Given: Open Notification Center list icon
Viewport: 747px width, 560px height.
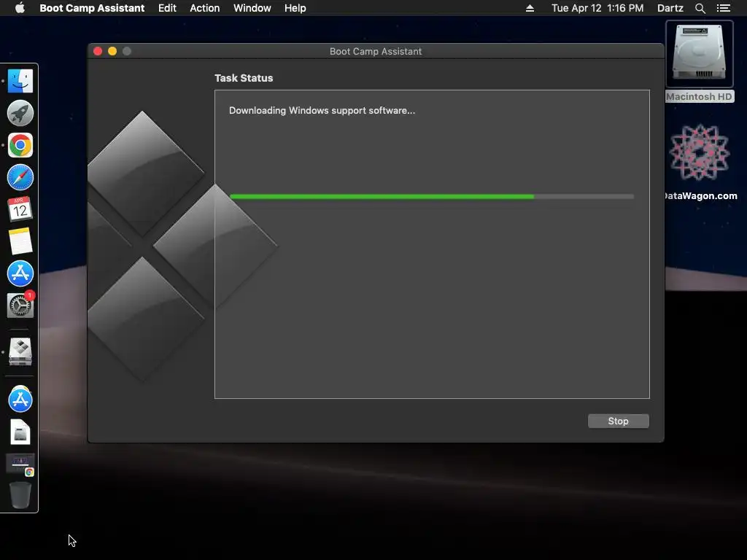Looking at the screenshot, I should pyautogui.click(x=723, y=8).
